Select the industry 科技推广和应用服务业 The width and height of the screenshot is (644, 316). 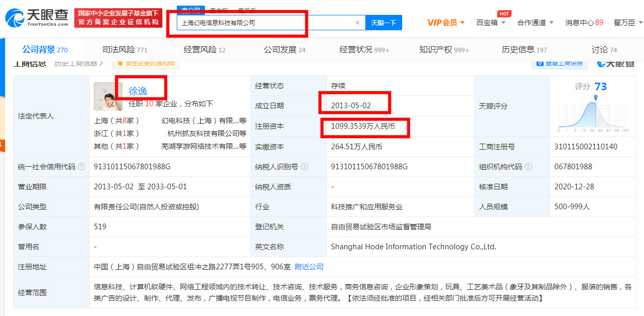[x=367, y=207]
